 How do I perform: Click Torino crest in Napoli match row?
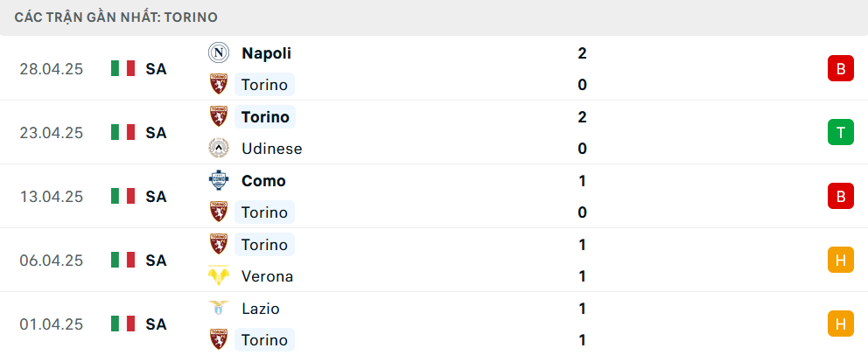coord(219,85)
